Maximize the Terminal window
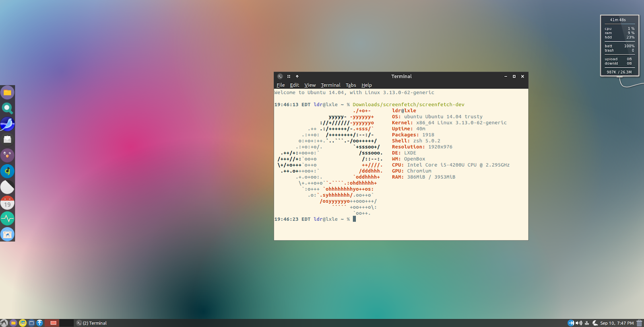The height and width of the screenshot is (327, 644). coord(514,76)
